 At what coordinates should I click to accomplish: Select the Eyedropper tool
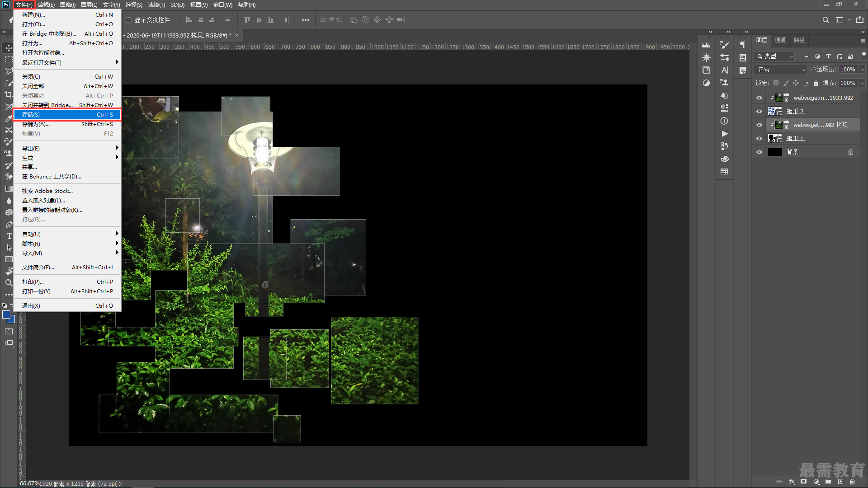coord(9,118)
